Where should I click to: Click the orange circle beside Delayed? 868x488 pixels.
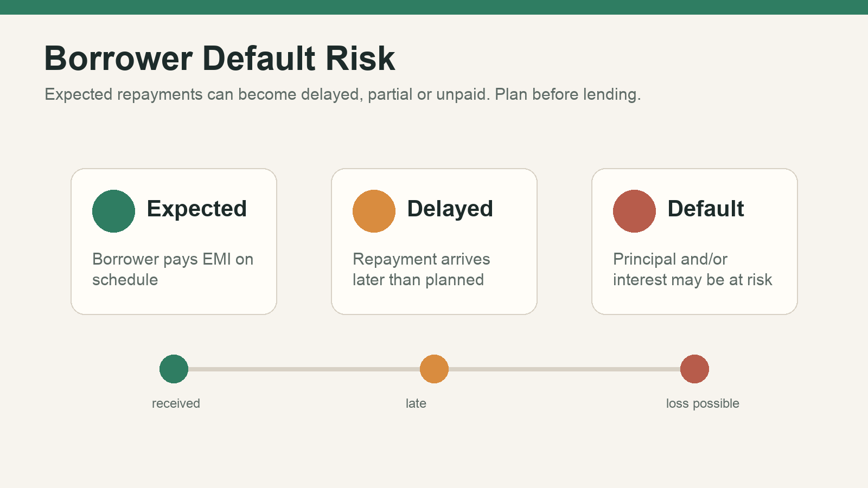point(374,211)
